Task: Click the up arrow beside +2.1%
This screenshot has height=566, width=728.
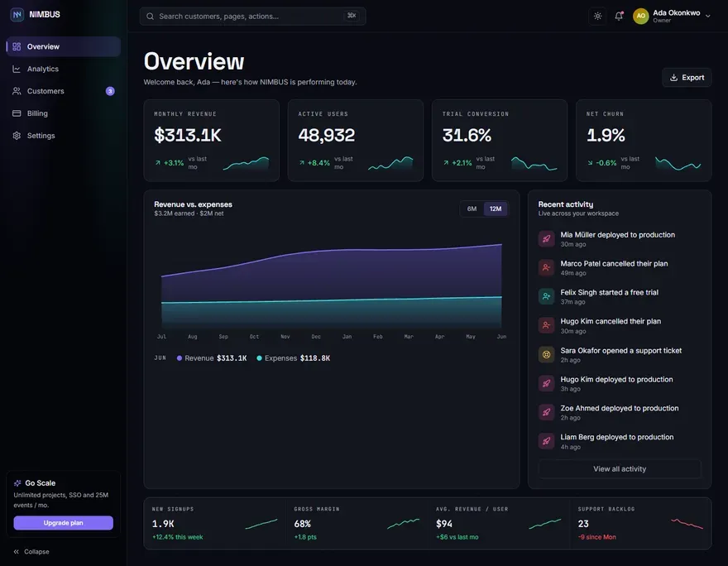Action: click(x=446, y=163)
